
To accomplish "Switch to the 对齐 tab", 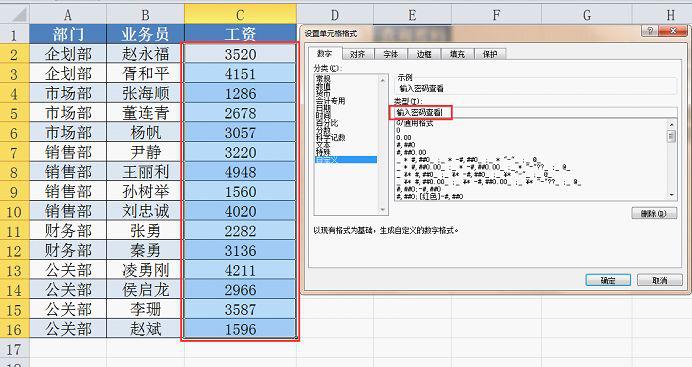I will coord(357,54).
